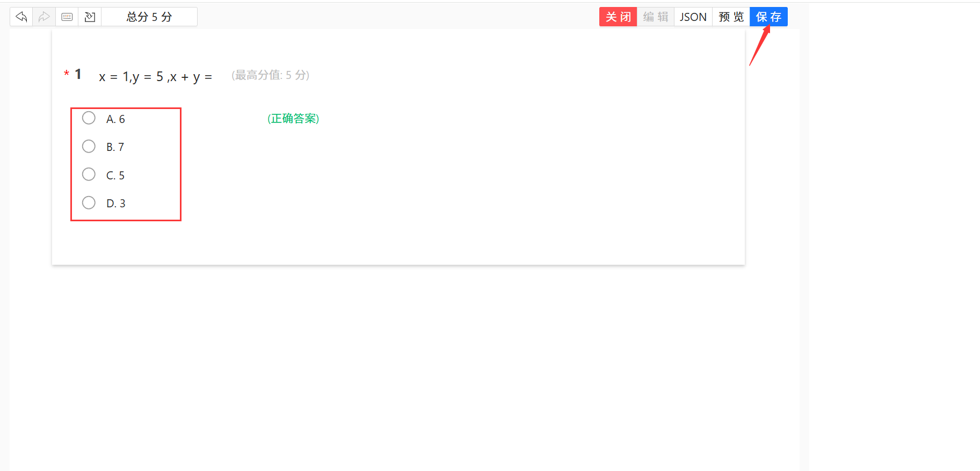The image size is (980, 471).
Task: Click the 最高分值: 5 分 score label
Action: point(271,75)
